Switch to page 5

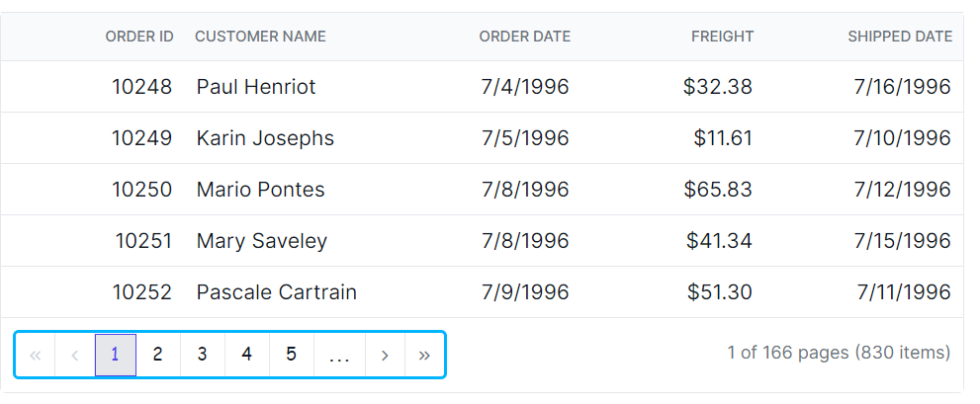[292, 355]
